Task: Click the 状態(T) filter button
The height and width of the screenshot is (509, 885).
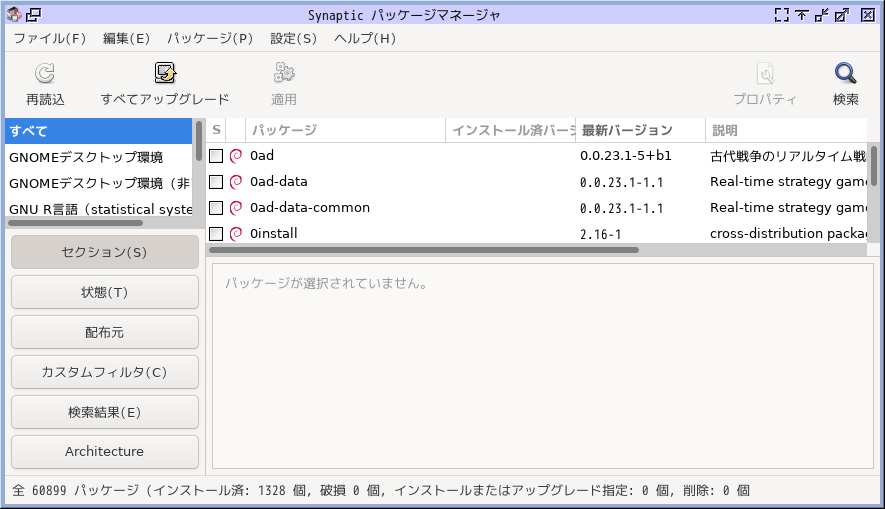Action: [x=105, y=292]
